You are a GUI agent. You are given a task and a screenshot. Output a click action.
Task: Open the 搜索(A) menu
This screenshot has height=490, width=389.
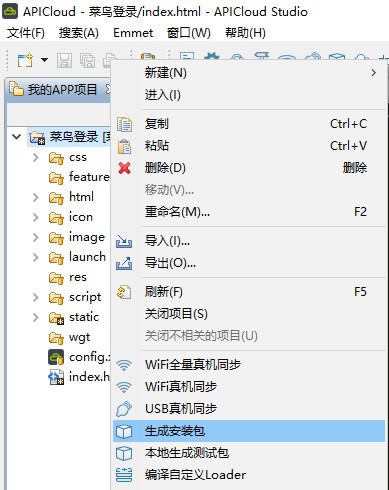pos(79,33)
